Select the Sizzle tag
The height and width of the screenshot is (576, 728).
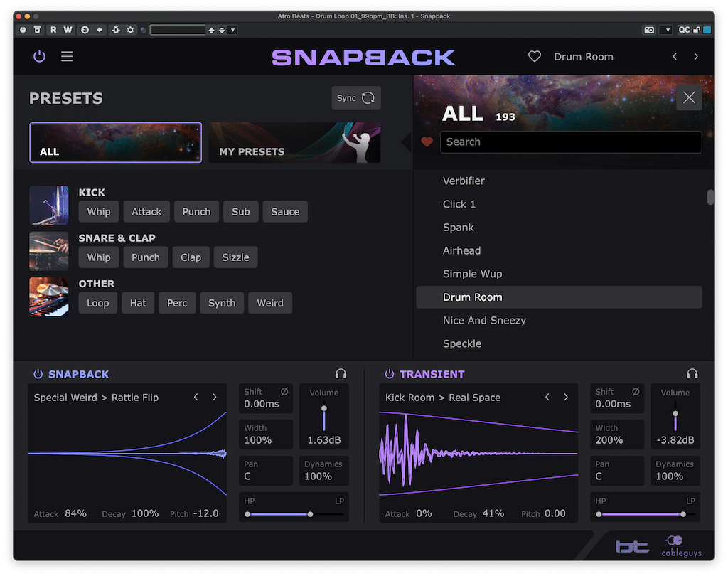(x=235, y=257)
